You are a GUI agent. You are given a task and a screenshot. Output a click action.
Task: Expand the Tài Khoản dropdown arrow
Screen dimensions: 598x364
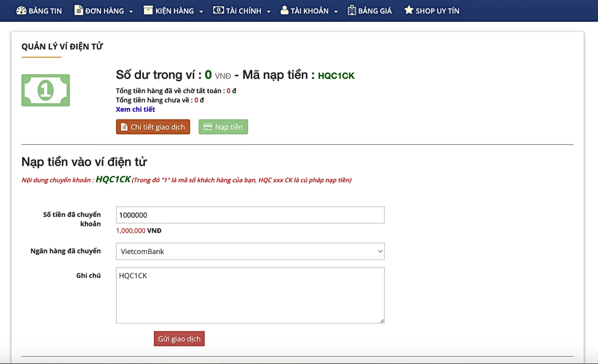[x=336, y=12]
